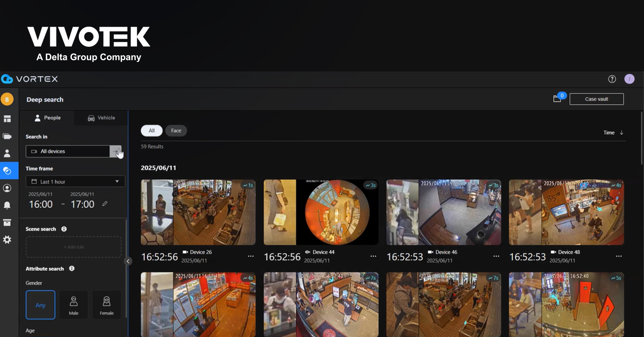The image size is (644, 337).
Task: Open the help question mark icon
Action: coord(612,79)
